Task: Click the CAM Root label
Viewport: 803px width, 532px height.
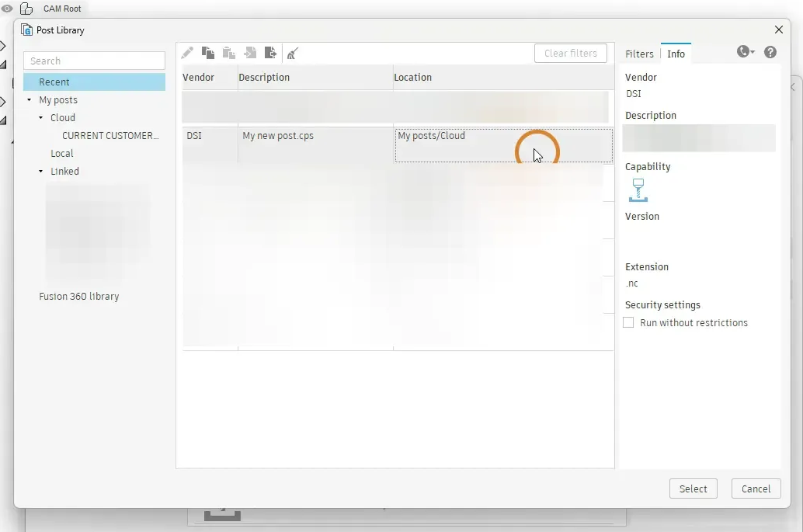Action: pos(62,9)
